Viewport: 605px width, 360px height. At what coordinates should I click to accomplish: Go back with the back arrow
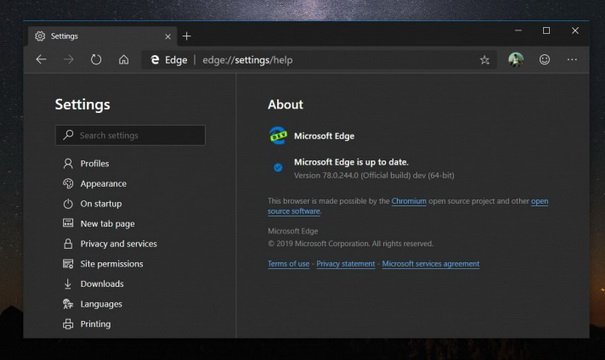(41, 59)
